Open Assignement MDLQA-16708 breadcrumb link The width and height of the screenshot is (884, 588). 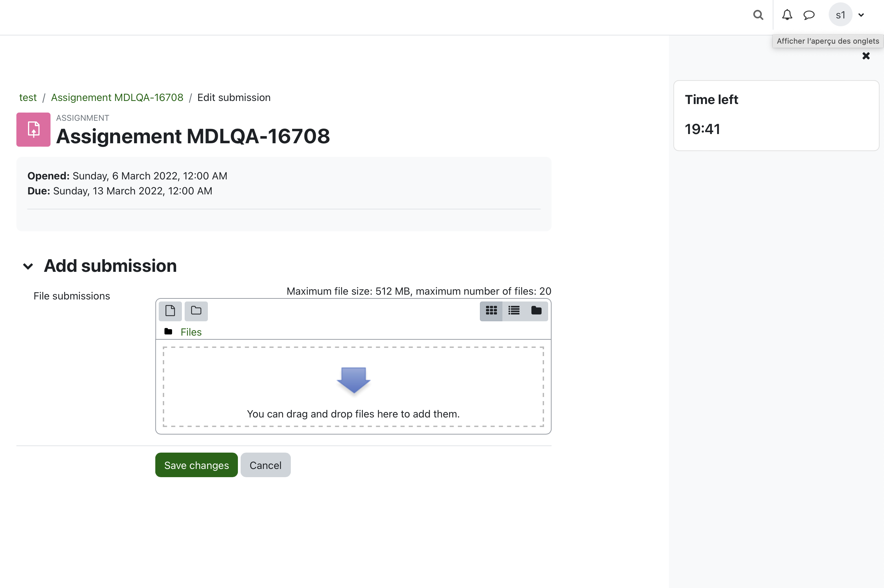coord(117,98)
